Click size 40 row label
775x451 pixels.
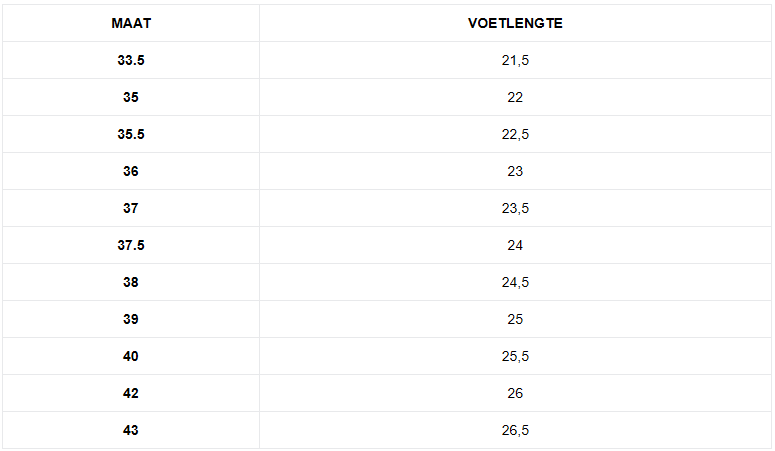pyautogui.click(x=131, y=356)
